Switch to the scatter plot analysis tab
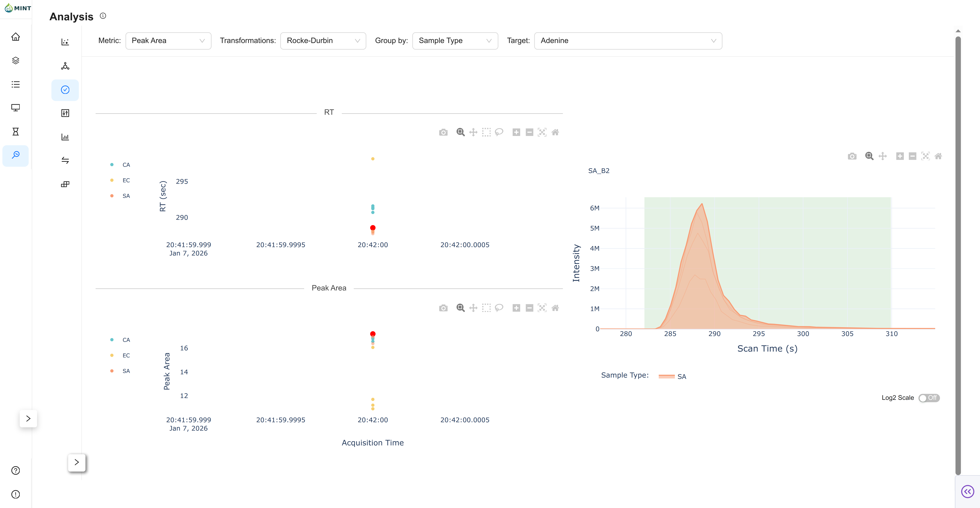The image size is (980, 508). coord(65,42)
